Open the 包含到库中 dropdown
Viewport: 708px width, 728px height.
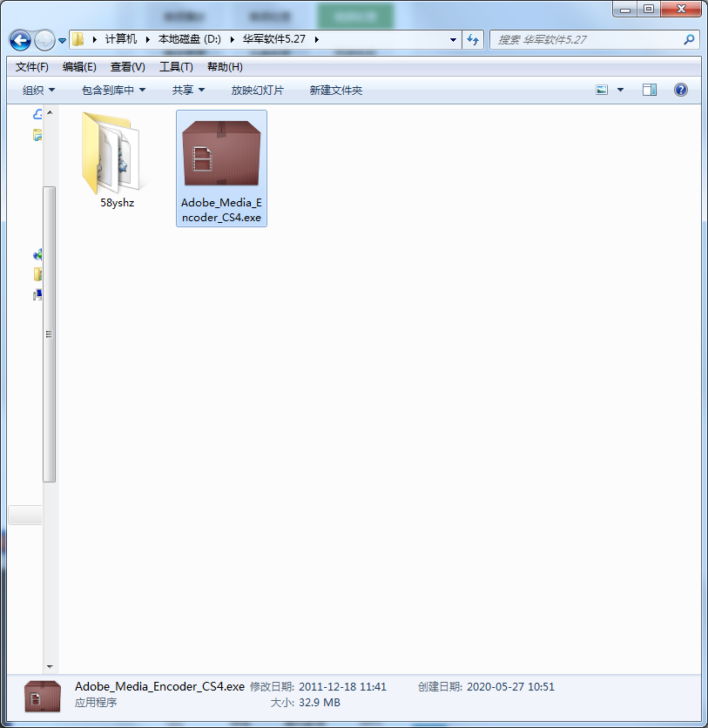click(x=113, y=90)
